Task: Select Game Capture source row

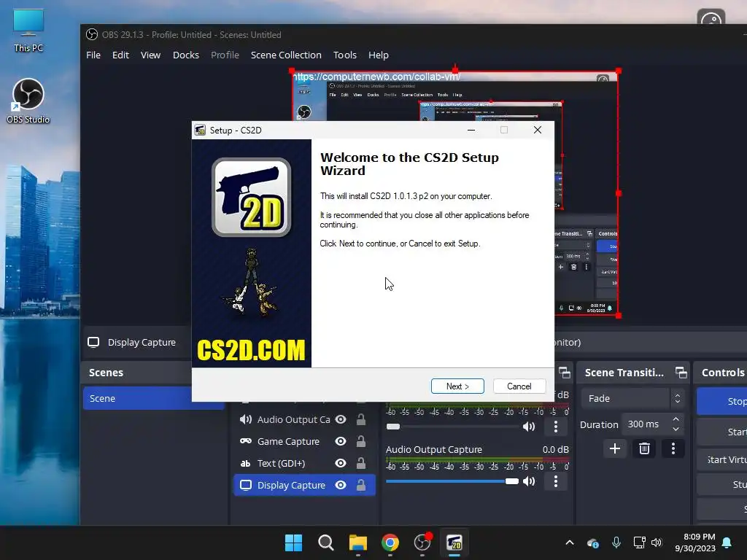Action: click(304, 441)
